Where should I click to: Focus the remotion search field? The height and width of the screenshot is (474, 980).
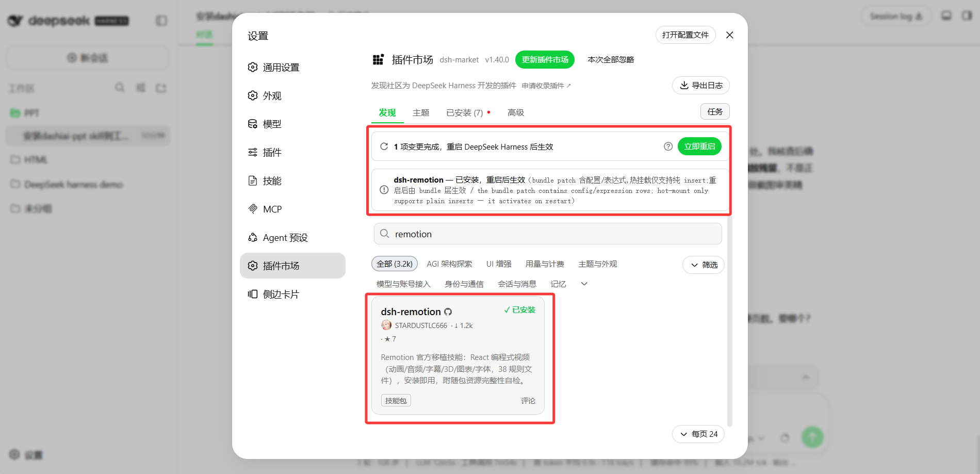click(x=548, y=234)
